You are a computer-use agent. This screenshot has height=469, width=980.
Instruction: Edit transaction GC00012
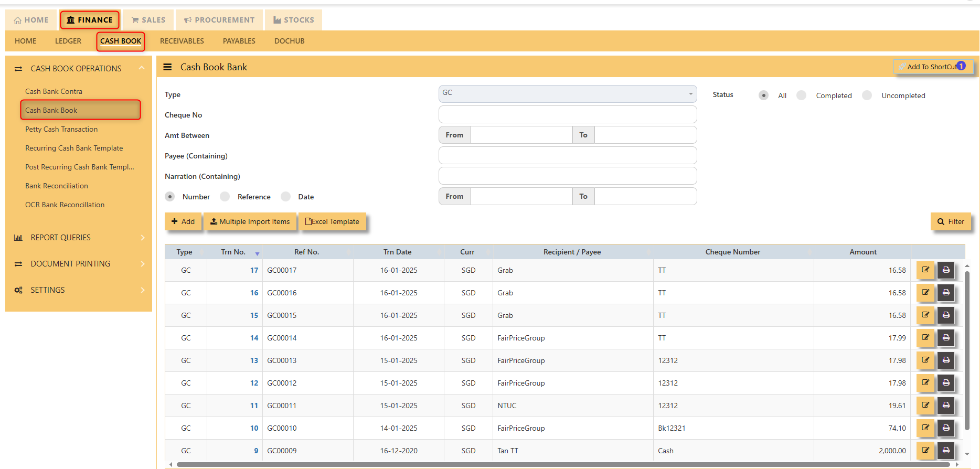pos(925,383)
